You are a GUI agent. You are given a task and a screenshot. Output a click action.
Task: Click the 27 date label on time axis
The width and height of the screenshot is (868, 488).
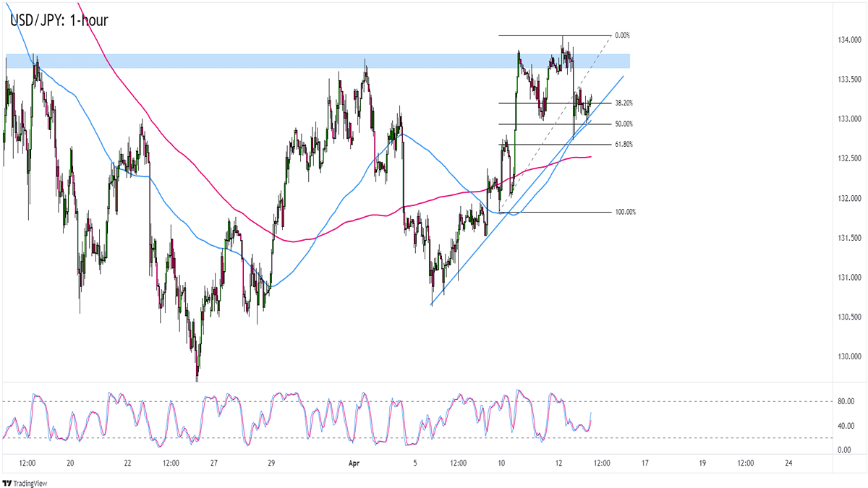coord(213,464)
